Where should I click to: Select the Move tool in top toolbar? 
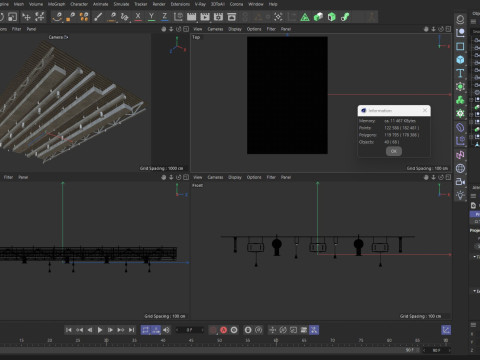(26, 17)
